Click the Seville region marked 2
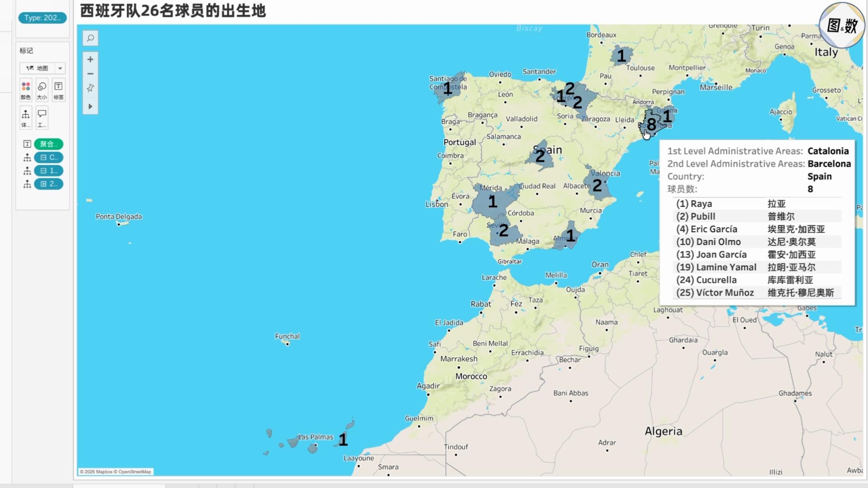868x488 pixels. pyautogui.click(x=504, y=231)
